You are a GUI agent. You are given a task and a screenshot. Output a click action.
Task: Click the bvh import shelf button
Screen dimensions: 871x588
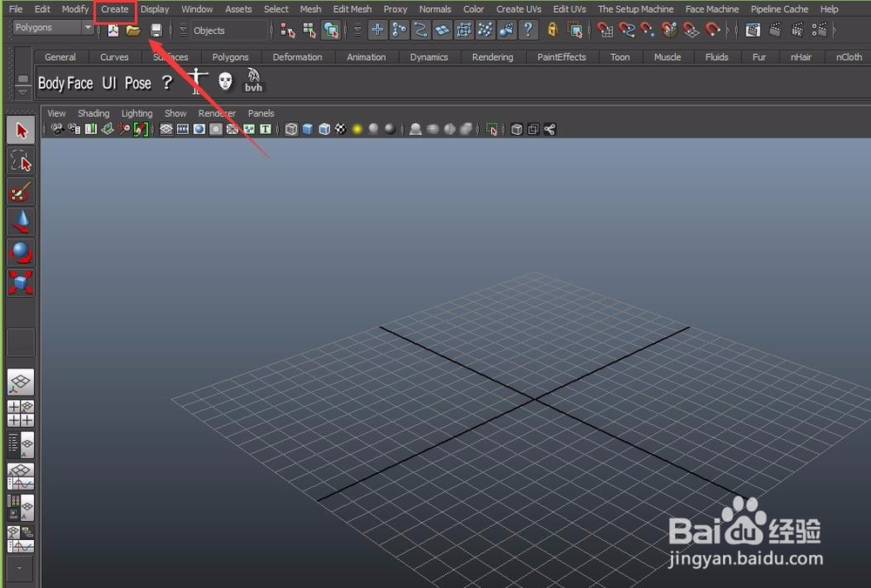point(253,80)
